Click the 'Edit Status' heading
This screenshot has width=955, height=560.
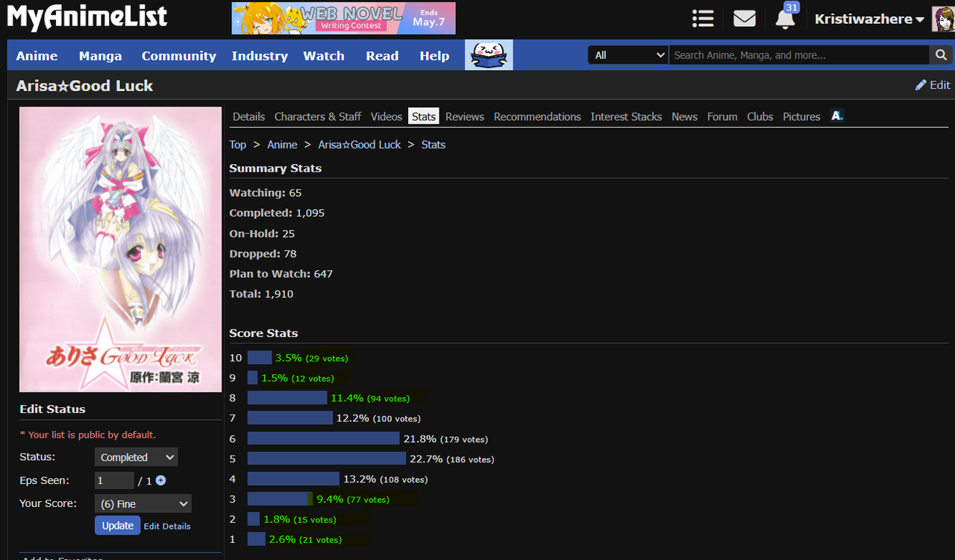click(52, 409)
